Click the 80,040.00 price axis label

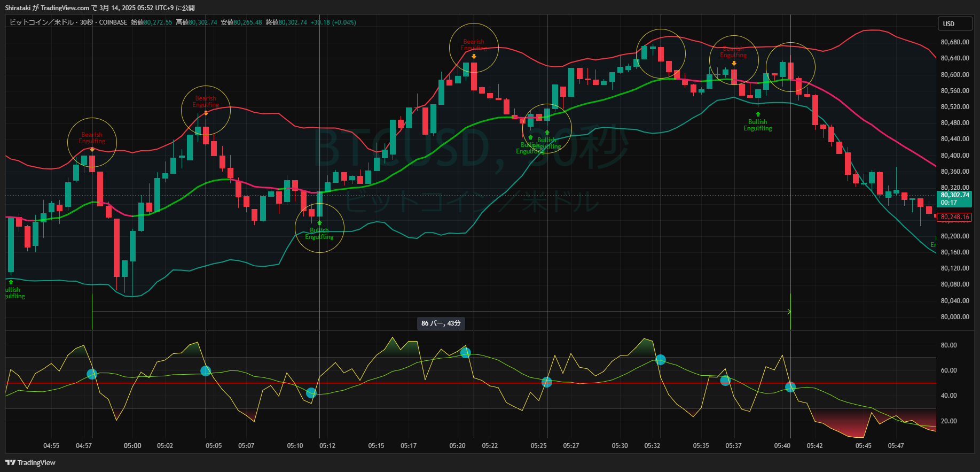(x=954, y=301)
